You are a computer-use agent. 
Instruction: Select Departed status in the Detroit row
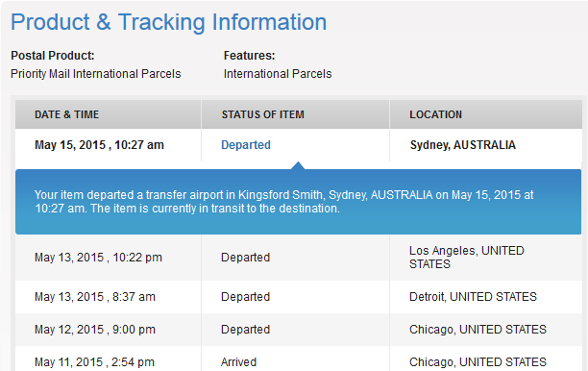coord(245,297)
